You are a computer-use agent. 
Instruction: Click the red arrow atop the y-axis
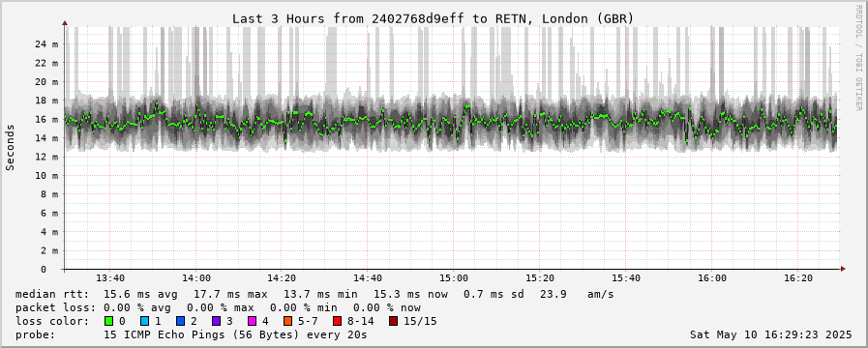[x=65, y=23]
